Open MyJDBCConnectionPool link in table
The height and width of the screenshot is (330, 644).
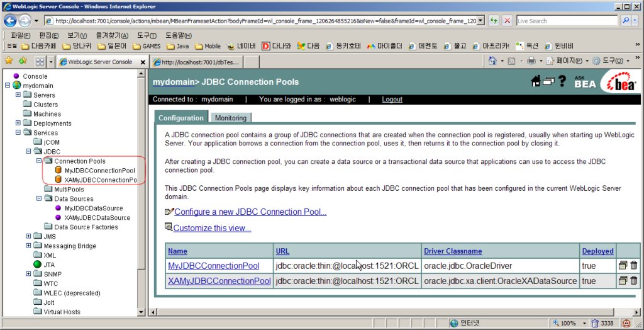coord(214,266)
